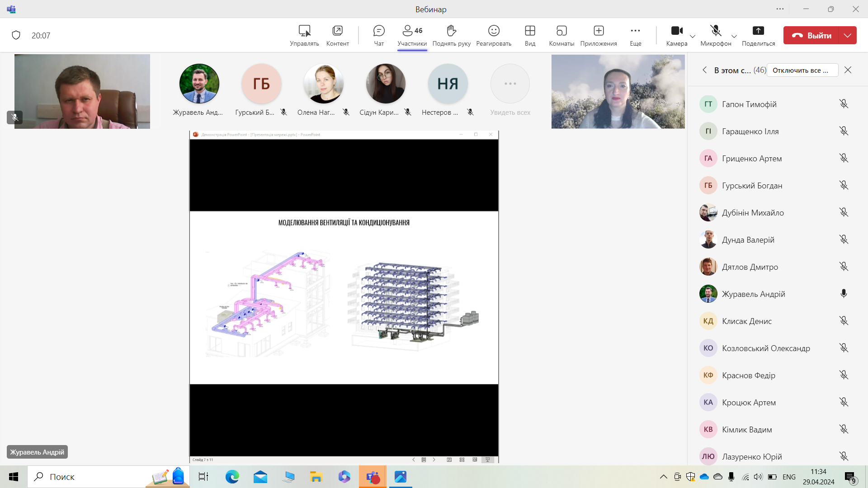Open the Content (Контент) icon
The height and width of the screenshot is (488, 868).
(x=338, y=35)
